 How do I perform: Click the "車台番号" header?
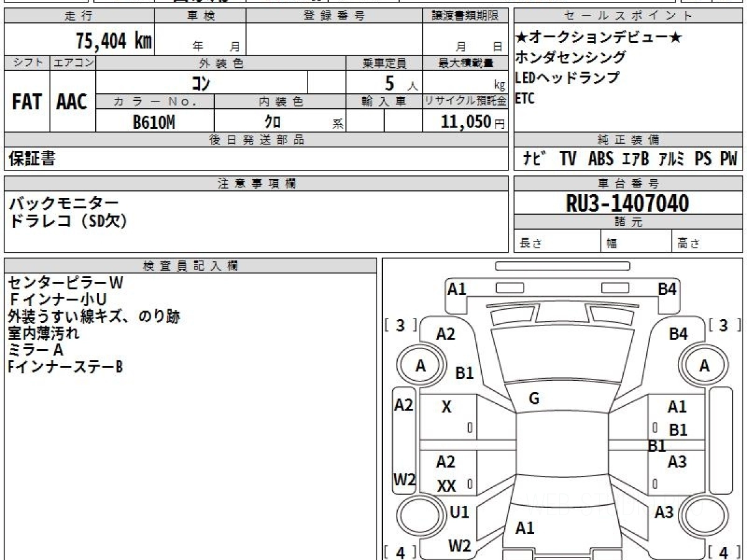tap(628, 184)
